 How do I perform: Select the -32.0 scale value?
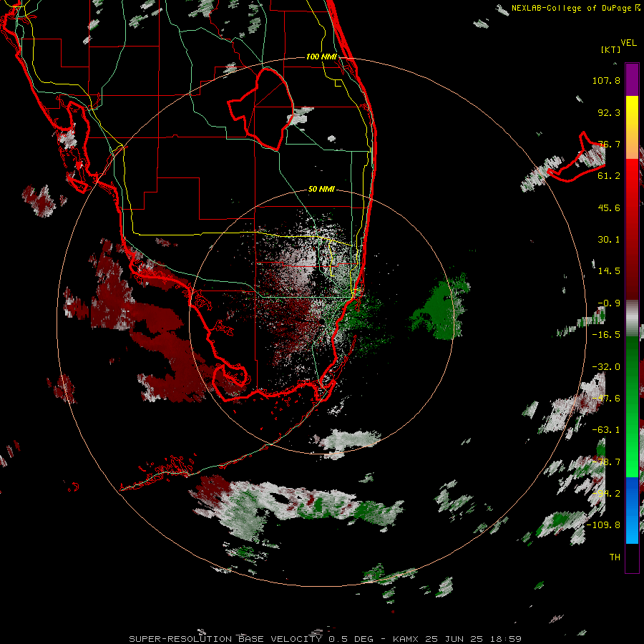(606, 367)
